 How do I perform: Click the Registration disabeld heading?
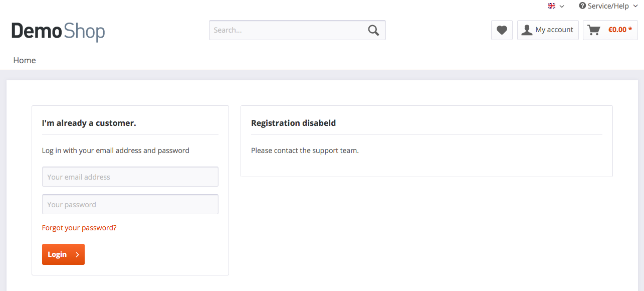pyautogui.click(x=293, y=123)
